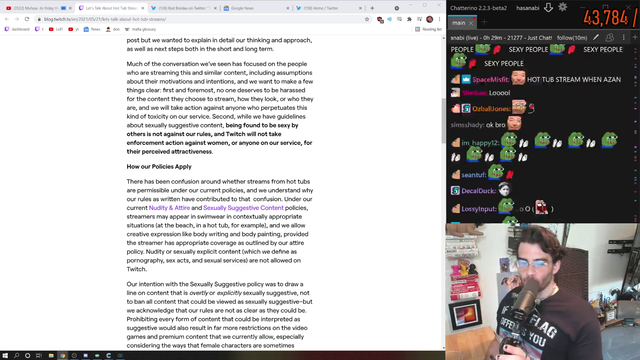640x360 pixels.
Task: Open the Windows Start menu
Action: 5,356
